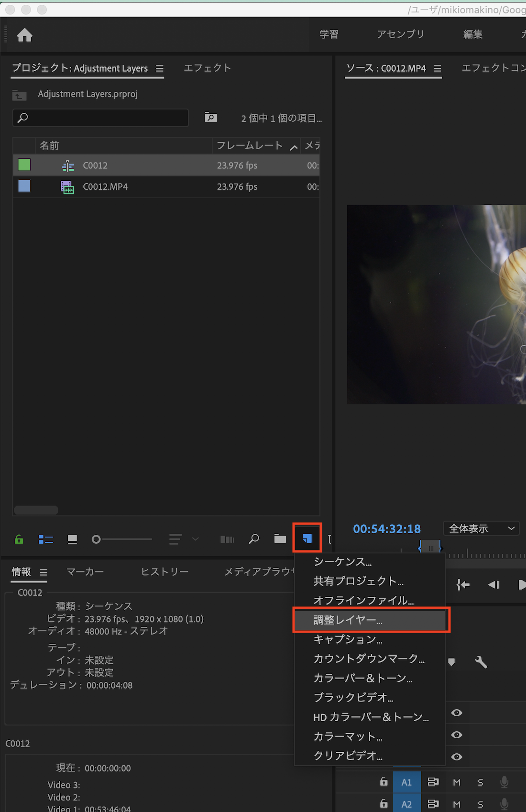The height and width of the screenshot is (812, 526).
Task: Click the Project panel search field
Action: (x=100, y=118)
